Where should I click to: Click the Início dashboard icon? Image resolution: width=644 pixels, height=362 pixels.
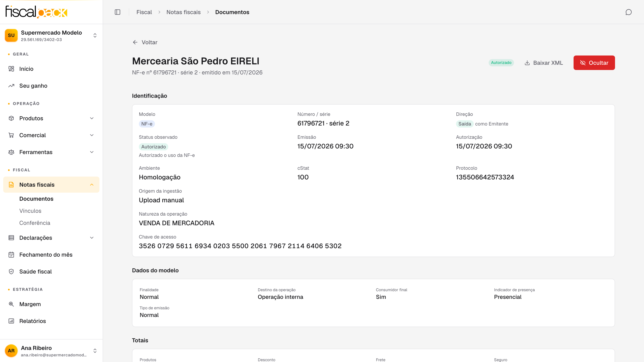click(11, 69)
